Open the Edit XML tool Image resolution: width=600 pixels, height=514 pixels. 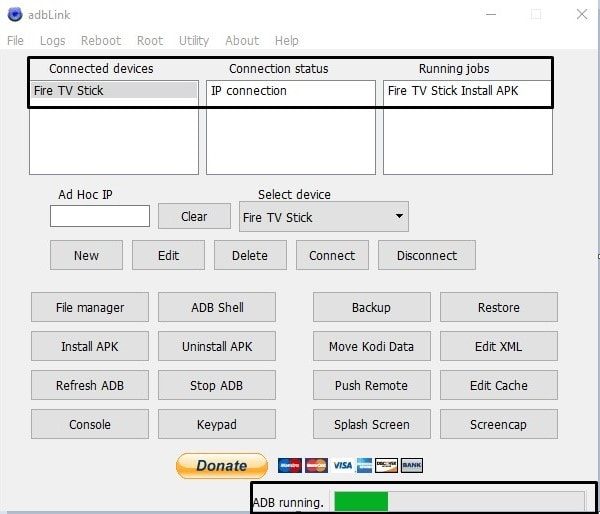(499, 346)
